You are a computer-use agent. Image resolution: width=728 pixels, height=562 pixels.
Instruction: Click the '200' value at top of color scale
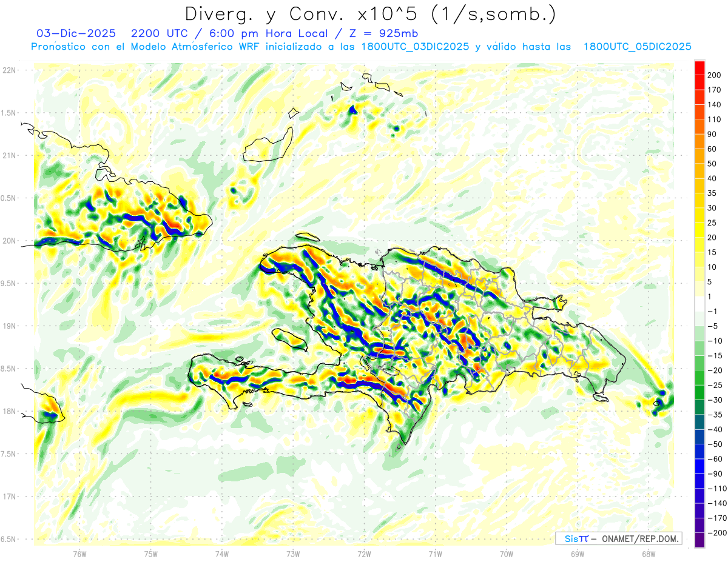[x=715, y=75]
